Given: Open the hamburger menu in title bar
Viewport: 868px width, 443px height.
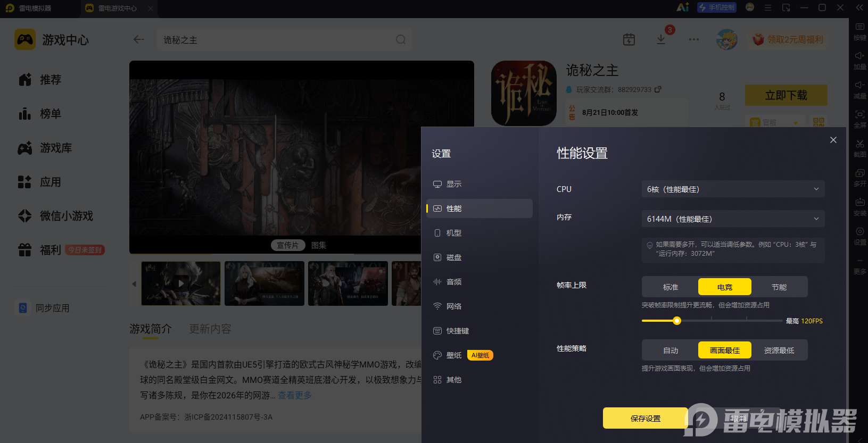Looking at the screenshot, I should coord(767,7).
